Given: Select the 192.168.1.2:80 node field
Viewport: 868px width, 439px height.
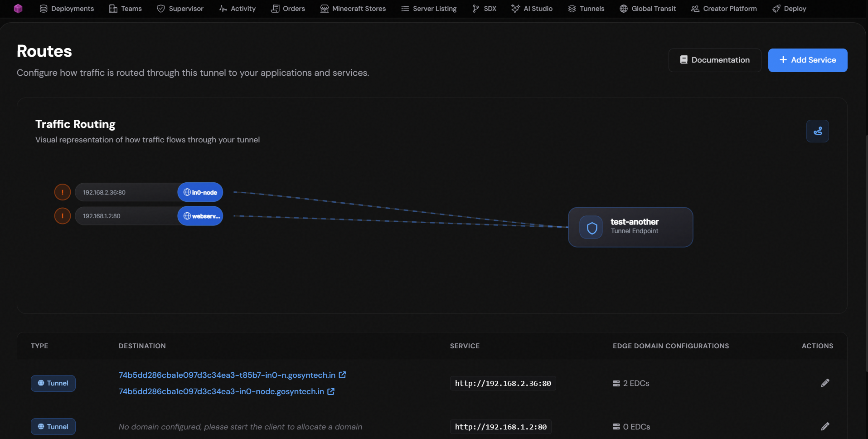Looking at the screenshot, I should (126, 216).
